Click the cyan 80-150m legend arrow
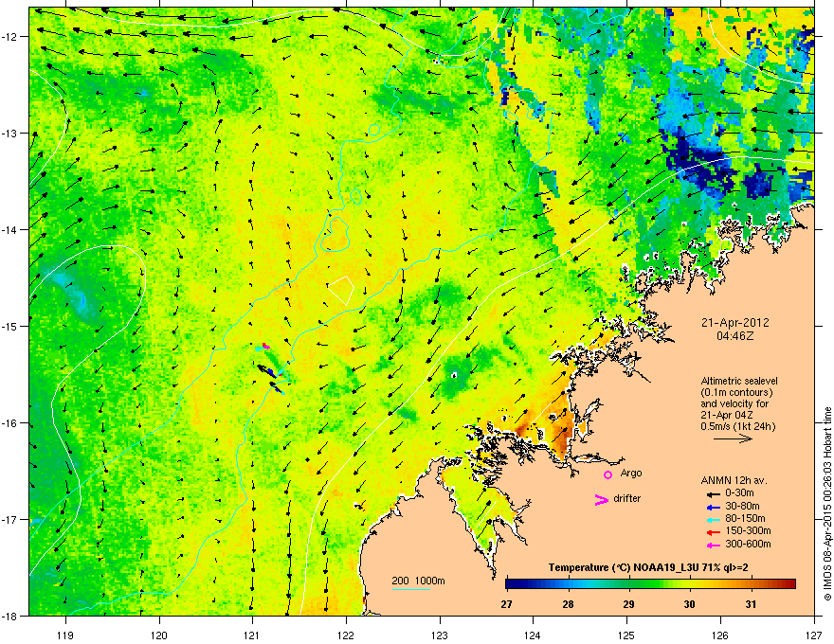Viewport: 834px width, 644px height. tap(714, 519)
